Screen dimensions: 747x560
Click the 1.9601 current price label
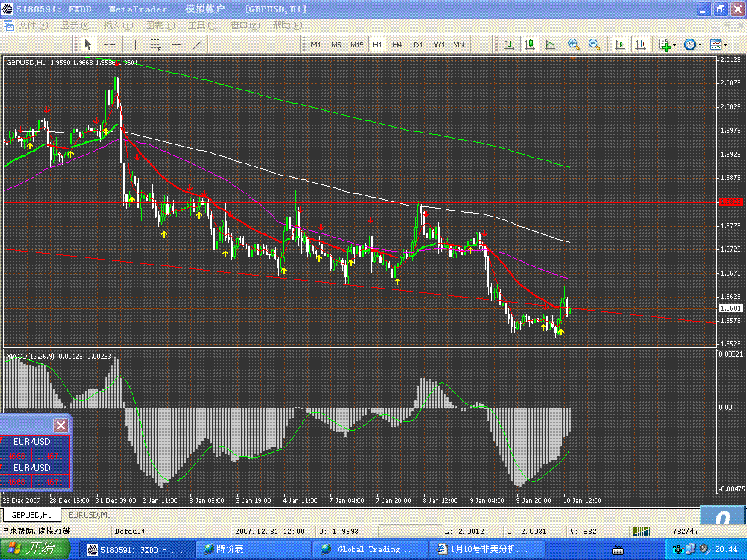pyautogui.click(x=730, y=308)
